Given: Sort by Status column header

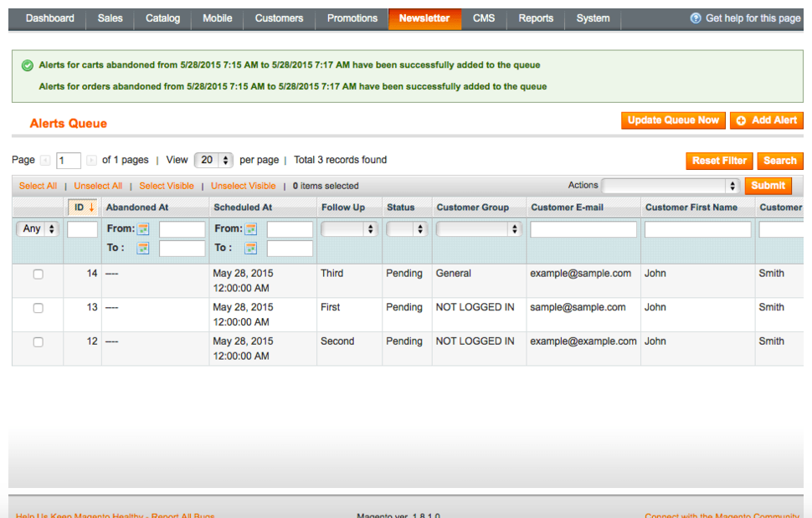Looking at the screenshot, I should pos(401,208).
